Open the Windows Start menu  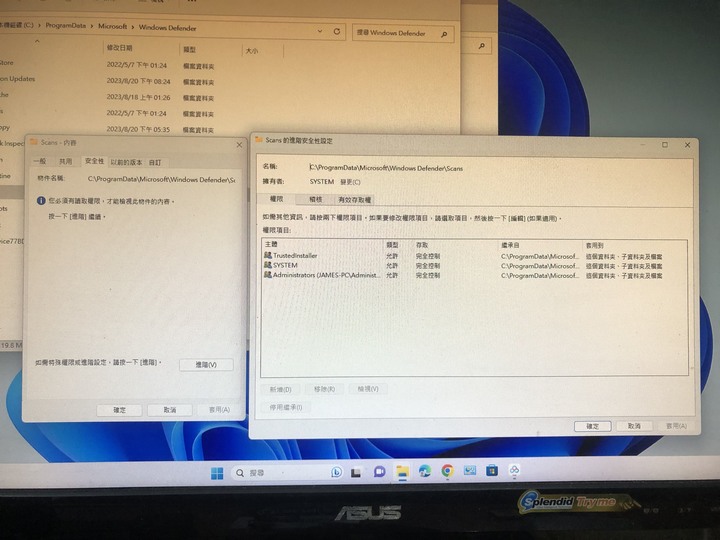pos(217,473)
